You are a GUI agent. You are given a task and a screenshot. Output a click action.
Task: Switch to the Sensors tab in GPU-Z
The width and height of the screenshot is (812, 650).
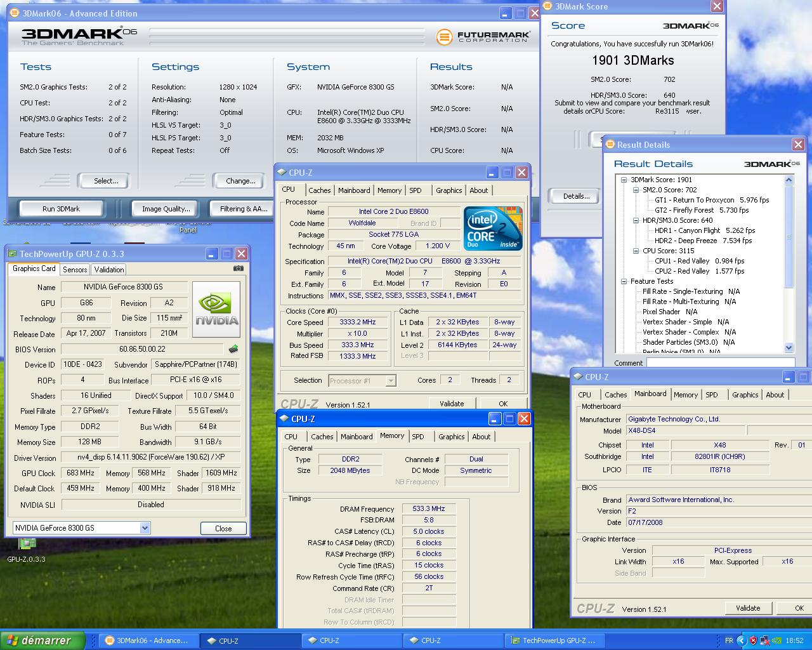[x=75, y=269]
